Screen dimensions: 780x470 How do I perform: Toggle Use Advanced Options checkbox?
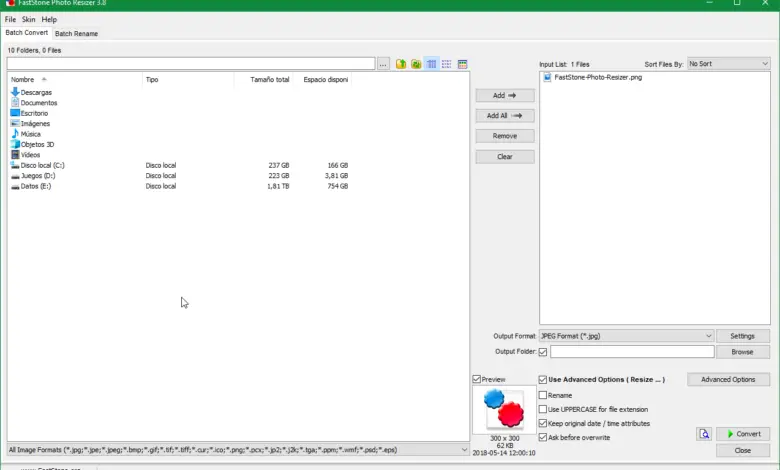tap(543, 379)
